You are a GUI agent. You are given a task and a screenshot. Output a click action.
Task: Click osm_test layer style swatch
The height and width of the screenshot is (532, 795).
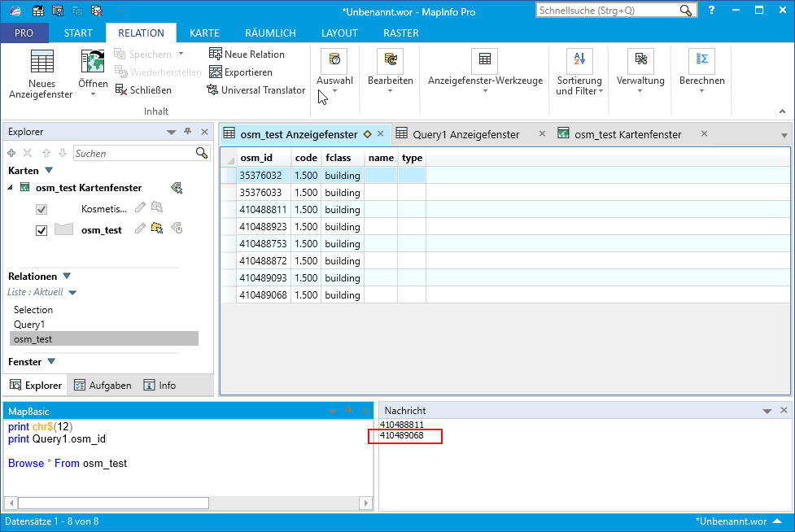point(64,229)
